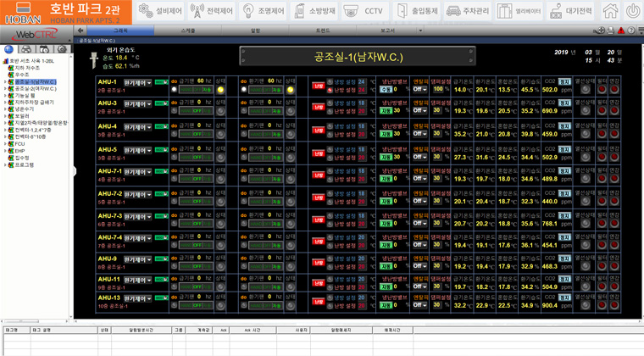Image resolution: width=644 pixels, height=356 pixels.
Task: Click AHU-1 filter red indicator lamp
Action: (x=602, y=89)
